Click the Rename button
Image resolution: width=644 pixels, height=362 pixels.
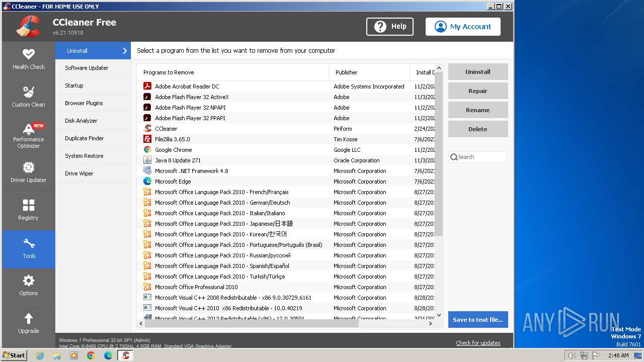coord(478,110)
